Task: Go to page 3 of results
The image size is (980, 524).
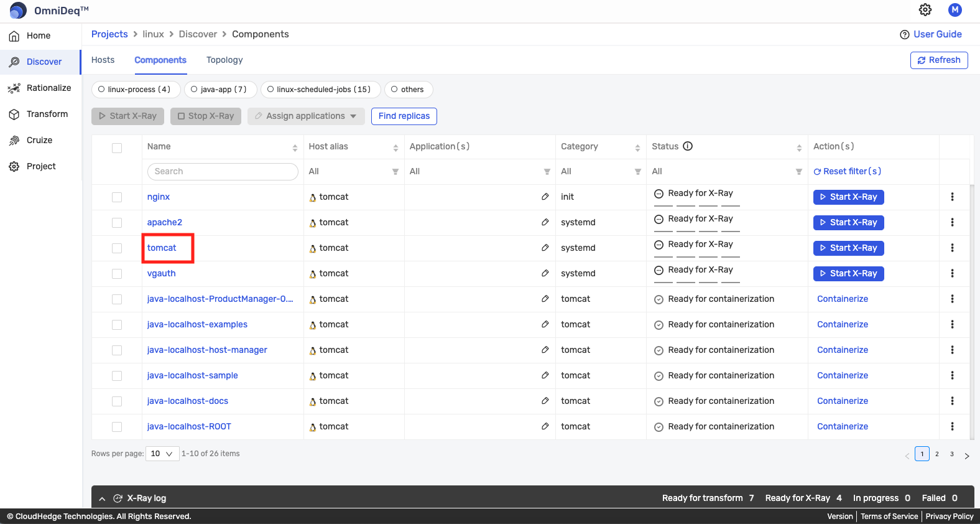Action: coord(952,454)
